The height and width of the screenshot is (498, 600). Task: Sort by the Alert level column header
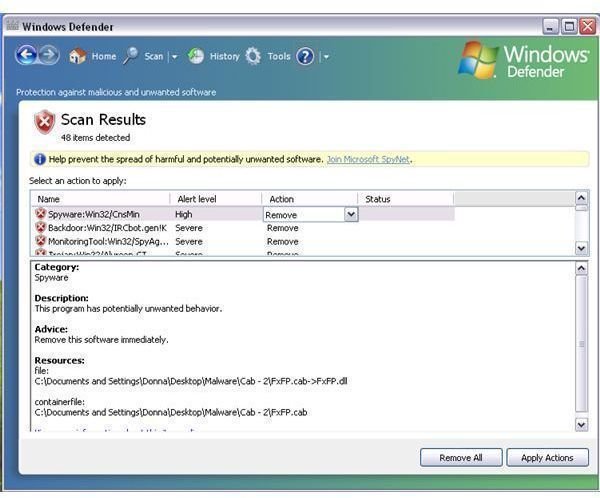[216, 199]
